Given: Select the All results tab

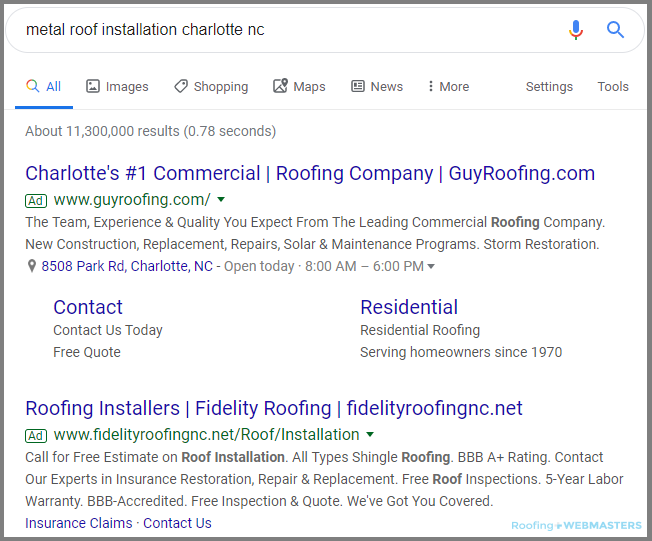Looking at the screenshot, I should coord(44,86).
